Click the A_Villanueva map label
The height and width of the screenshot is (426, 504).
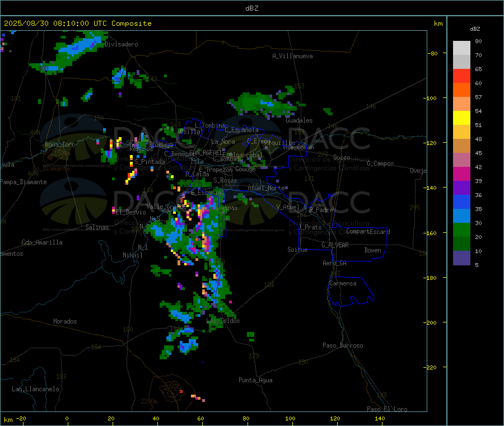click(x=292, y=56)
